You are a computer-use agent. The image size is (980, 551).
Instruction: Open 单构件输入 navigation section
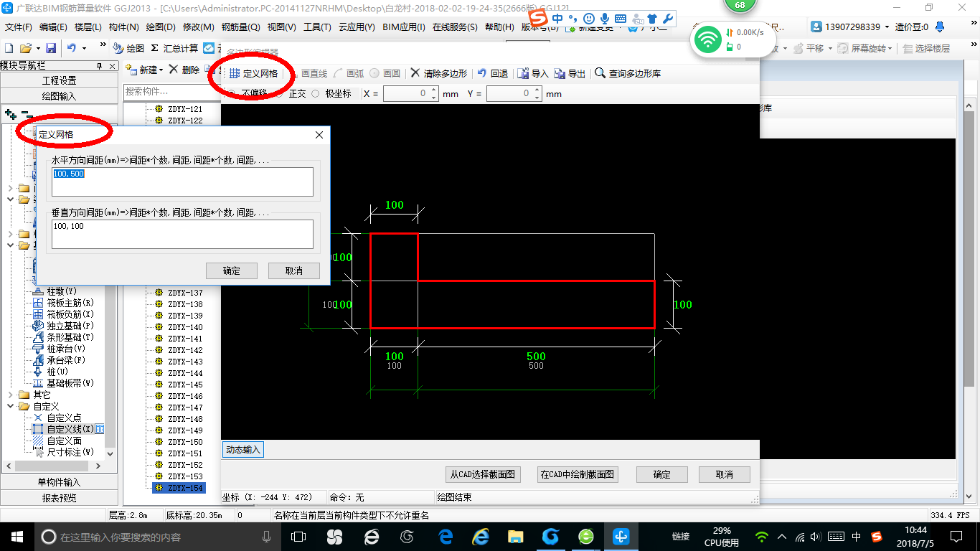tap(59, 482)
